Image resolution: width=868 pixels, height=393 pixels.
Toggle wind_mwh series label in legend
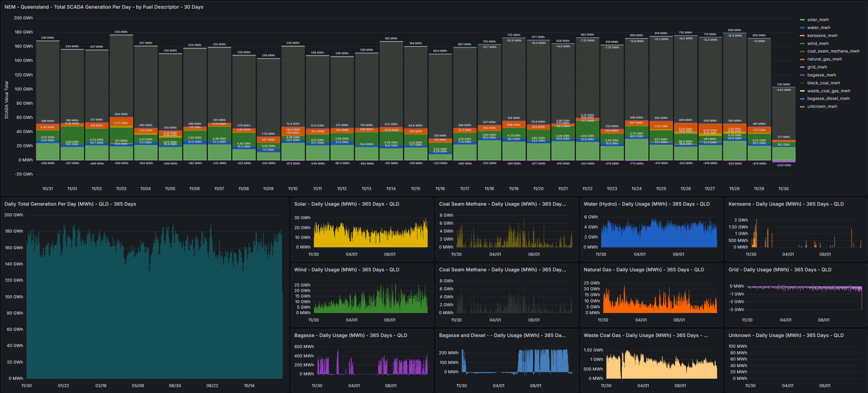[x=818, y=44]
